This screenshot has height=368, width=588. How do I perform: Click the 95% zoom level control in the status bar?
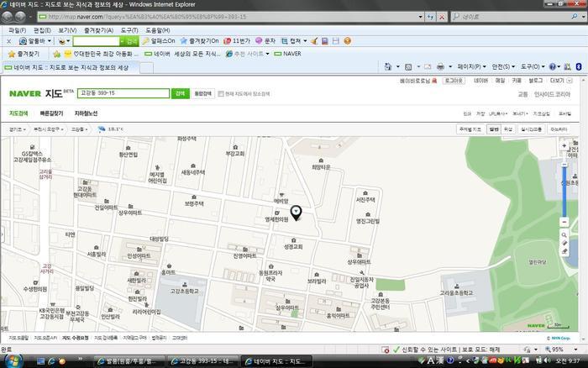561,350
